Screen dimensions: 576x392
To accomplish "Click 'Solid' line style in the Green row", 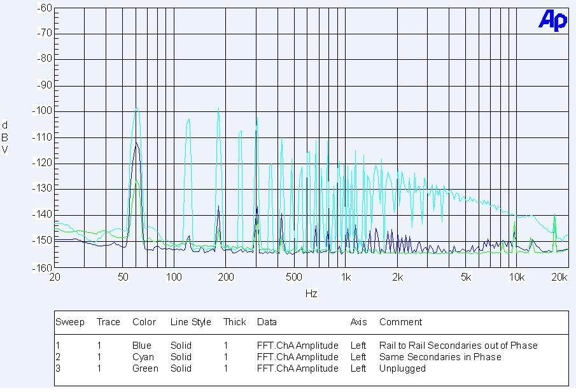I will 181,368.
